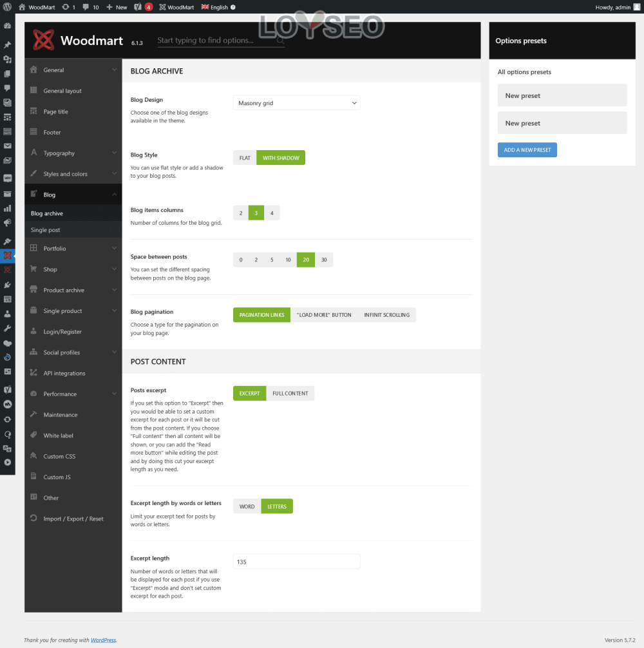Viewport: 644px width, 648px height.
Task: Click the Other settings icon
Action: pos(34,497)
